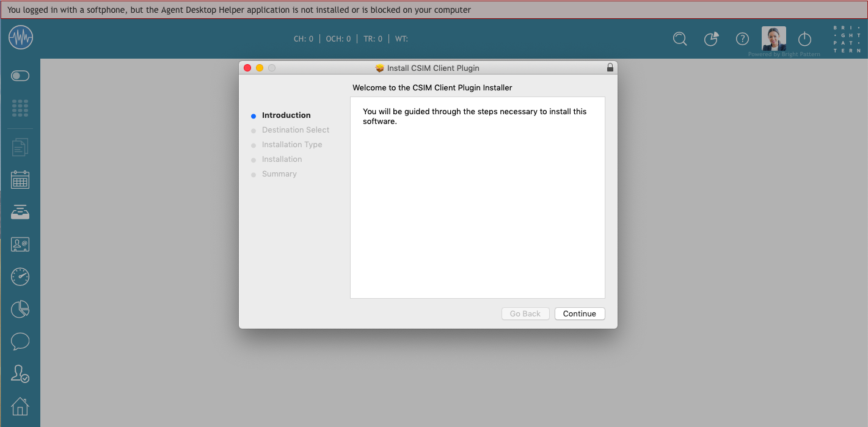
Task: Toggle the agent availability switch in sidebar
Action: [20, 76]
